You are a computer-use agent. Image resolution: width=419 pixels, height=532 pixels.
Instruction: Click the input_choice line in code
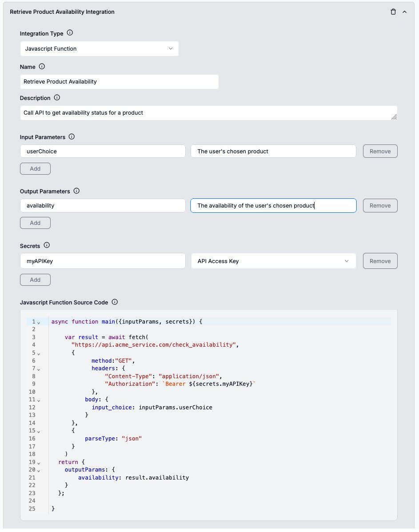click(152, 407)
